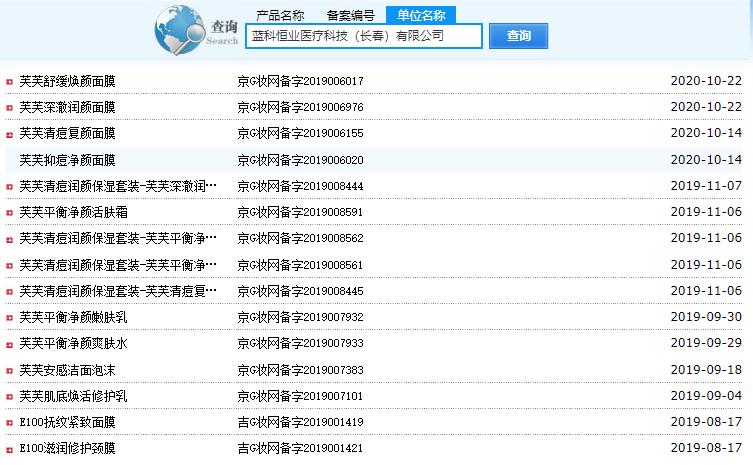Open the E100滋润修护颈膜 product link
This screenshot has height=465, width=753.
[67, 449]
